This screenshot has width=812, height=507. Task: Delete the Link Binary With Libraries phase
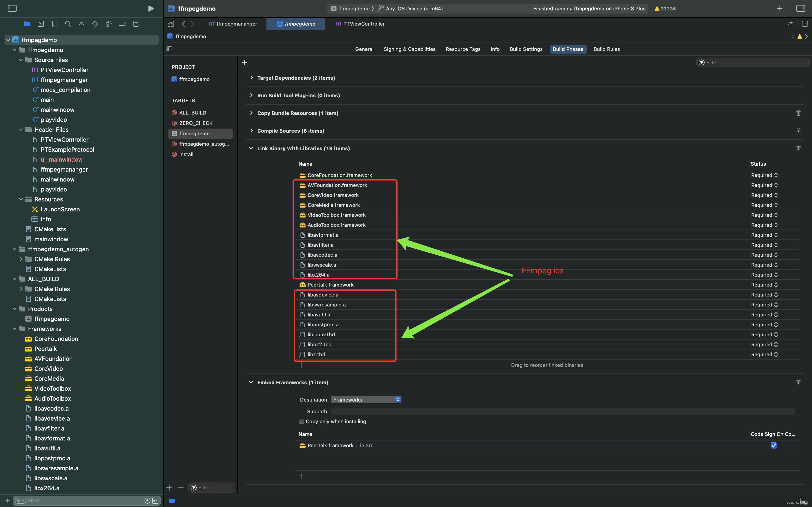pos(798,148)
